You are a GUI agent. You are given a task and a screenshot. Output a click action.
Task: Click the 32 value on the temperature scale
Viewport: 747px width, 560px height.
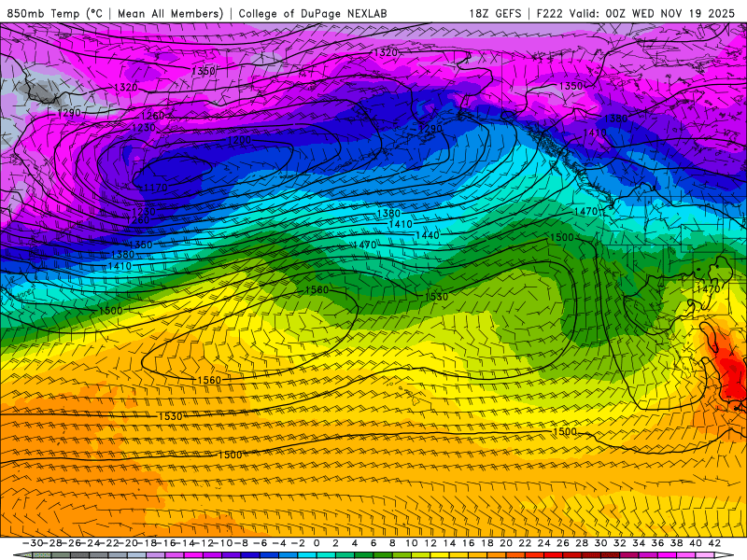(x=620, y=543)
